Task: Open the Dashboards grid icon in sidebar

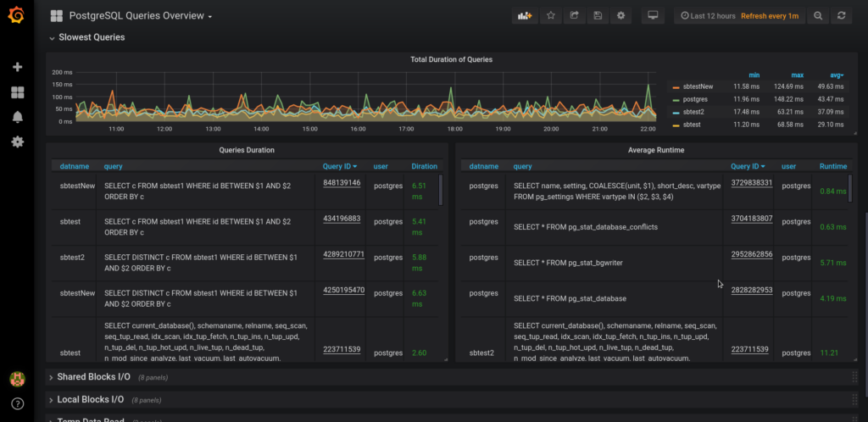Action: [x=17, y=92]
